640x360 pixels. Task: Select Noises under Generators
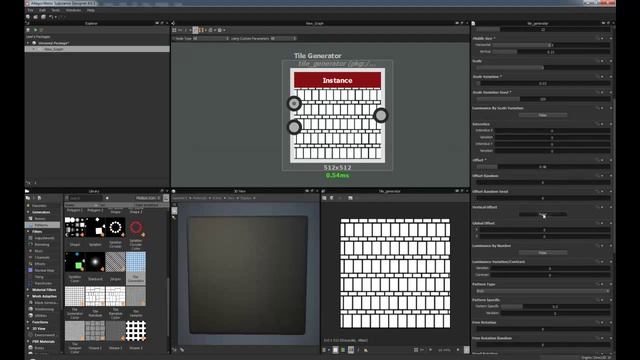[x=40, y=219]
